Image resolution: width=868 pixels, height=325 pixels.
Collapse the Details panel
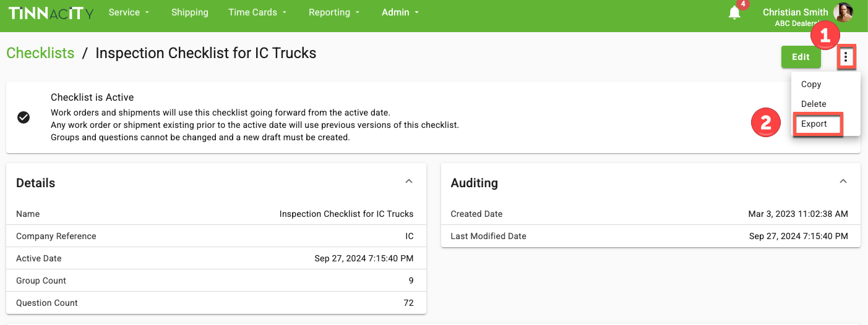point(408,182)
